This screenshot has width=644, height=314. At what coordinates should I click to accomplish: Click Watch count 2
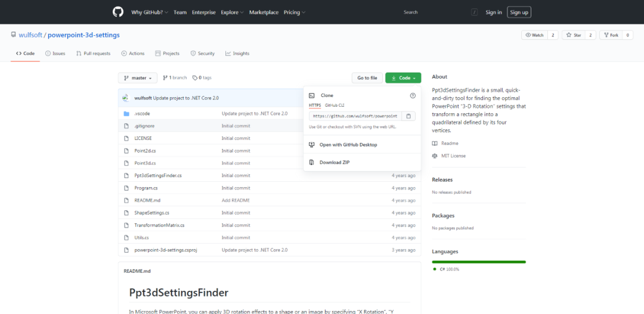tap(553, 35)
